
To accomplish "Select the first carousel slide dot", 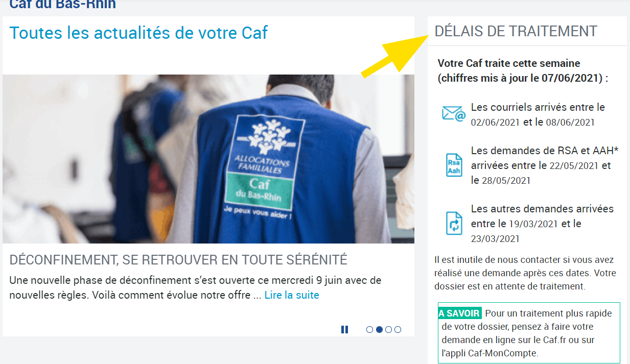I will (369, 330).
